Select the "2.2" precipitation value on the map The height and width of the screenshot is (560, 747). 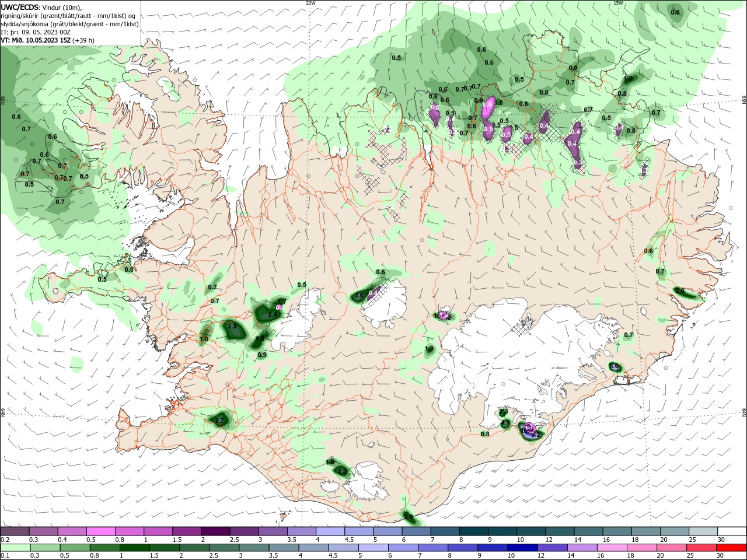click(x=343, y=471)
